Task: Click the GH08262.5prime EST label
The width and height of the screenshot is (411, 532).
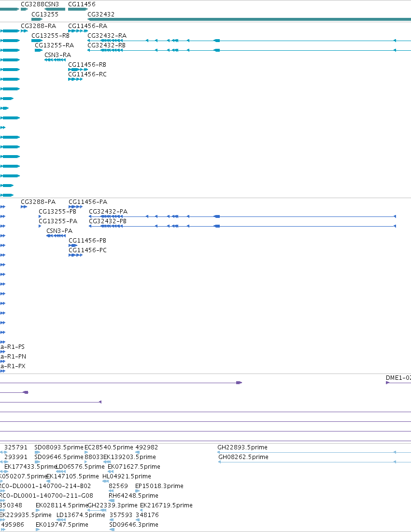Action: coord(243,458)
